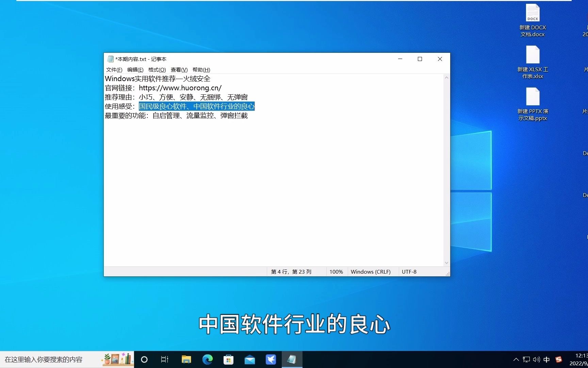The width and height of the screenshot is (588, 368).
Task: Launch Microsoft Edge from the taskbar
Action: (x=208, y=359)
